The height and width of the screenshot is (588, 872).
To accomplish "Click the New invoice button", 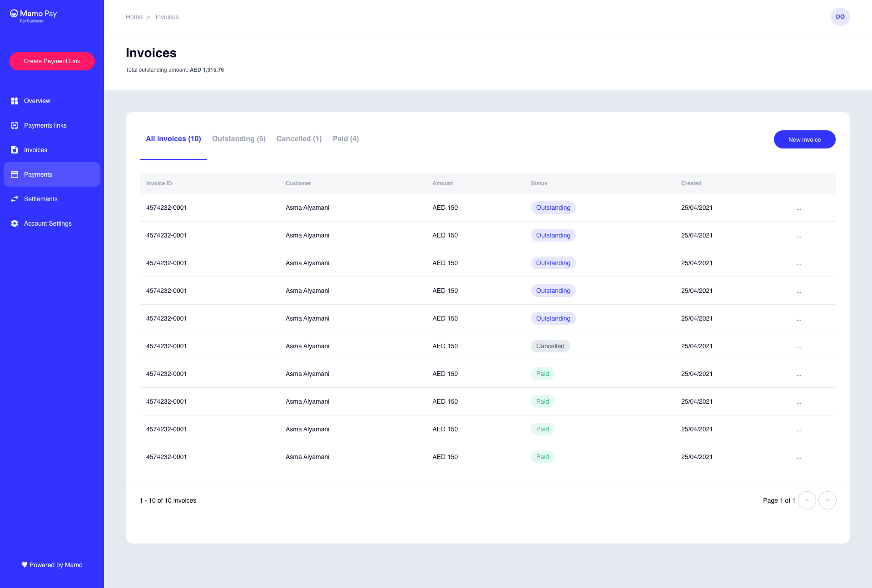I will pyautogui.click(x=804, y=139).
